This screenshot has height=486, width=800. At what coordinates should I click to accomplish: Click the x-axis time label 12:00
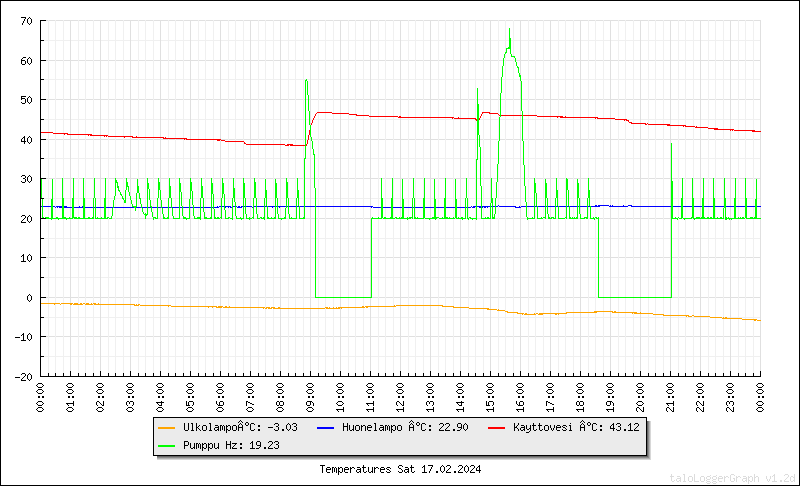click(401, 398)
